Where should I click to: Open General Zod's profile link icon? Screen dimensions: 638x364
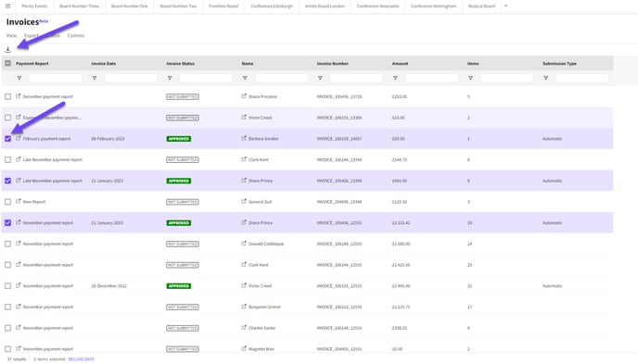[244, 201]
